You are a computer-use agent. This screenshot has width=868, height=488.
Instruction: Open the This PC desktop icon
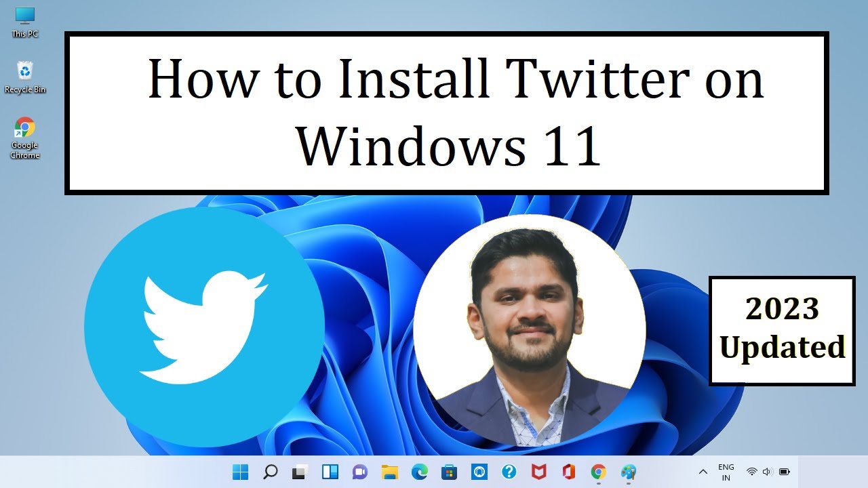pos(25,22)
